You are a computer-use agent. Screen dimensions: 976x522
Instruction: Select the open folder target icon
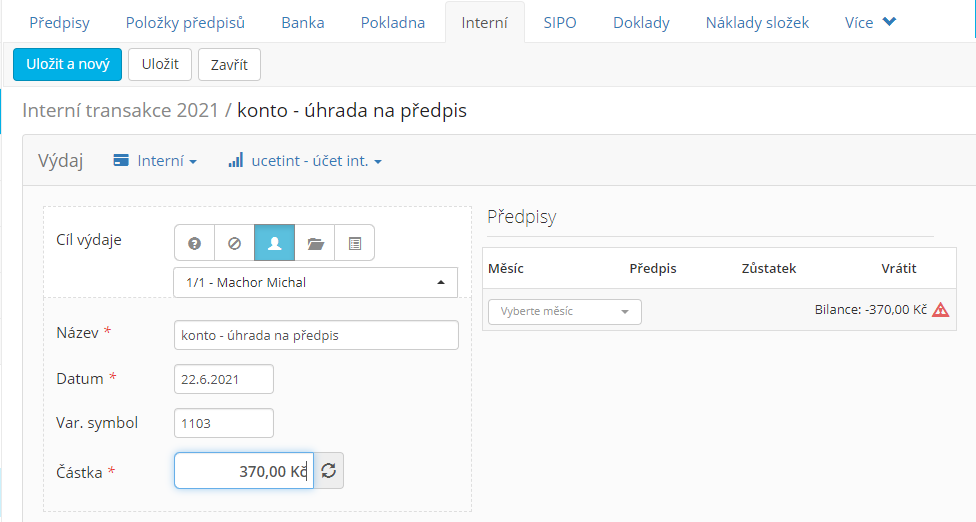tap(315, 243)
